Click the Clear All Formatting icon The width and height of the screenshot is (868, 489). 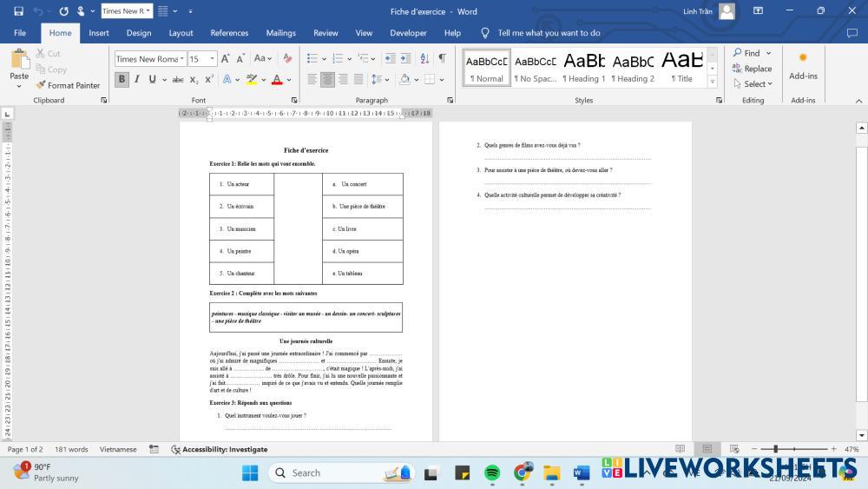click(x=287, y=58)
